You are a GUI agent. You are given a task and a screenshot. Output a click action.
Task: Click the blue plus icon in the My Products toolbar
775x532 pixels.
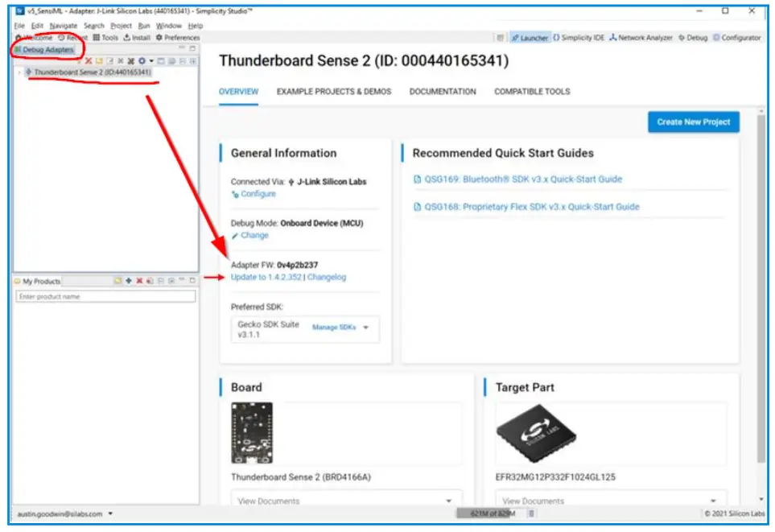coord(129,281)
